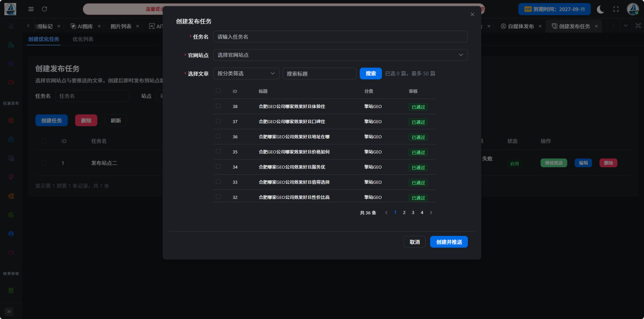Viewport: 644px width, 319px height.
Task: Click the page refresh icon in the top bar
Action: 45,9
